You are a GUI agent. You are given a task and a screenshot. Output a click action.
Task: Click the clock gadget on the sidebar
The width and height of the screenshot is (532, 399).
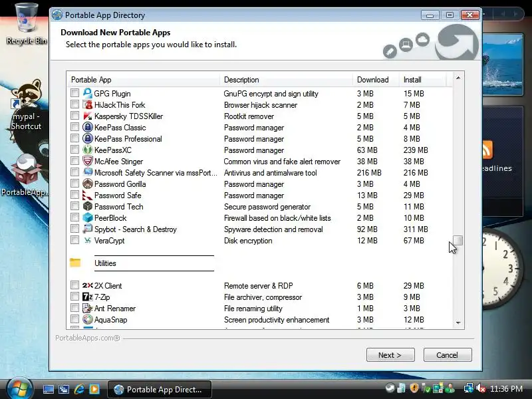coord(502,269)
